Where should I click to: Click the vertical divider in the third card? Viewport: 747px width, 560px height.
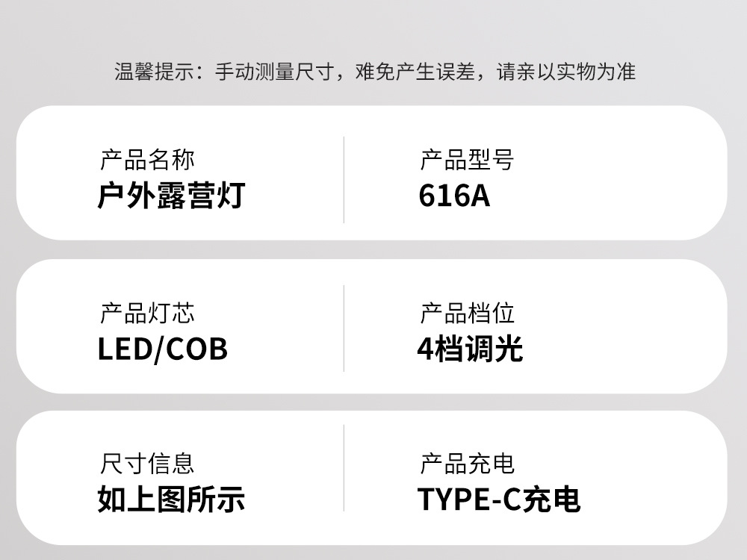[x=344, y=468]
